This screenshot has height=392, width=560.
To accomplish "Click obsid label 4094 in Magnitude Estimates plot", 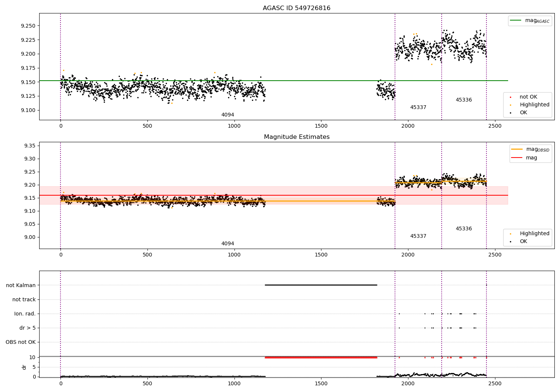I will click(228, 244).
